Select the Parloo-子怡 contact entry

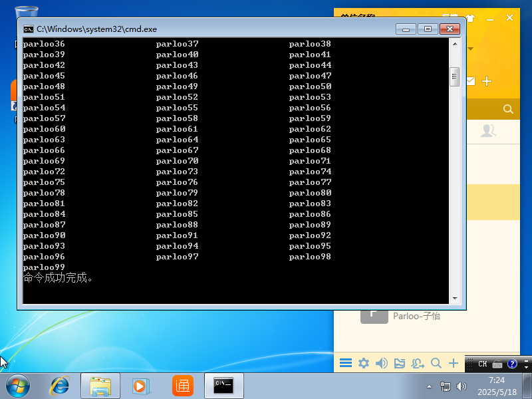(427, 317)
